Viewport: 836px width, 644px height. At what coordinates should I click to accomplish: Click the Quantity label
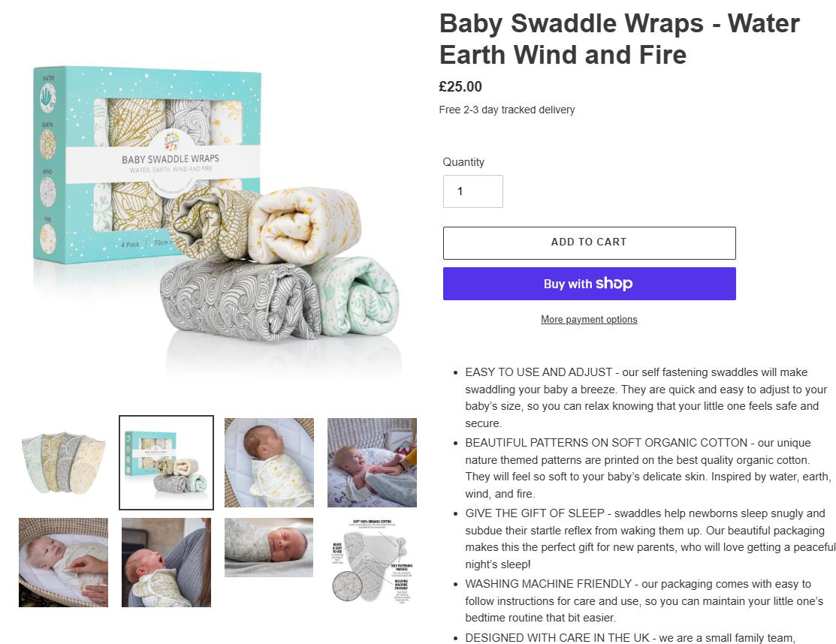point(463,162)
